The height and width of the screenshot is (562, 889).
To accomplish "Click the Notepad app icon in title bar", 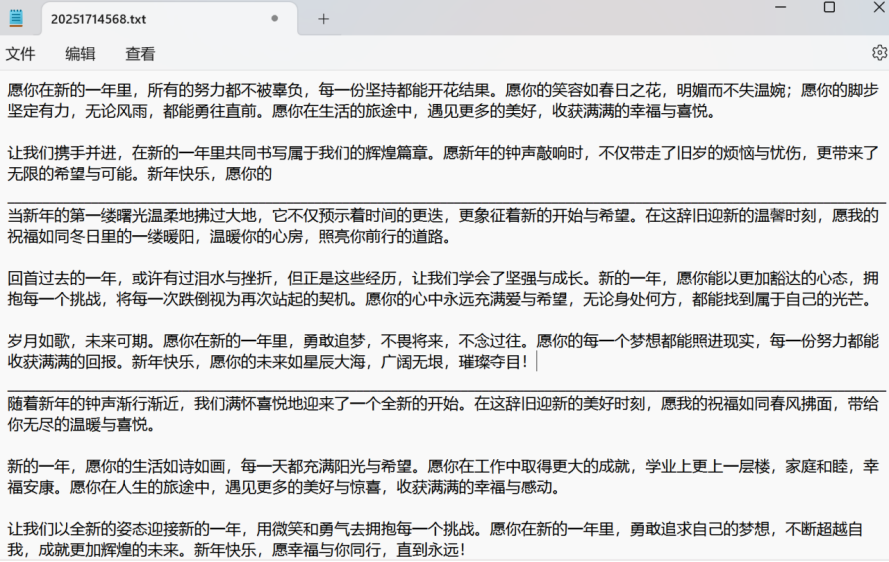I will click(x=16, y=18).
